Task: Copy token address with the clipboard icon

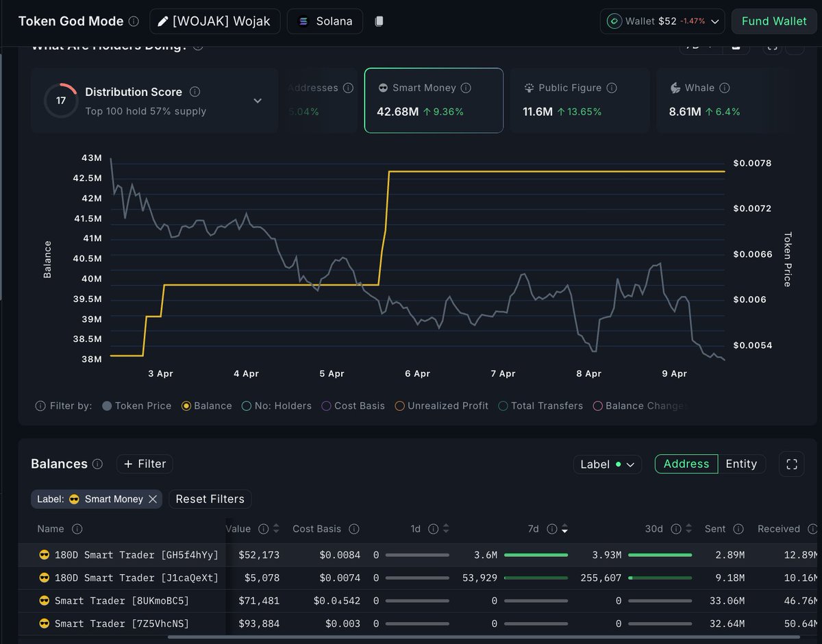Action: pos(379,21)
